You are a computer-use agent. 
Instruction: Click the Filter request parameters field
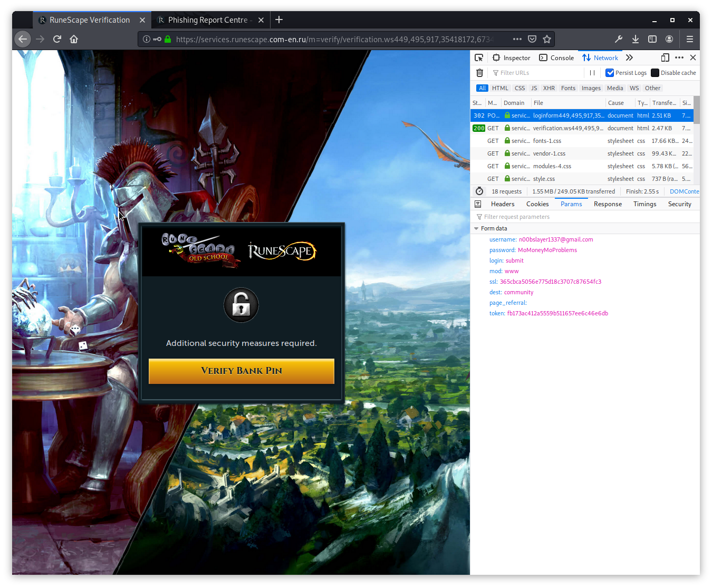585,217
